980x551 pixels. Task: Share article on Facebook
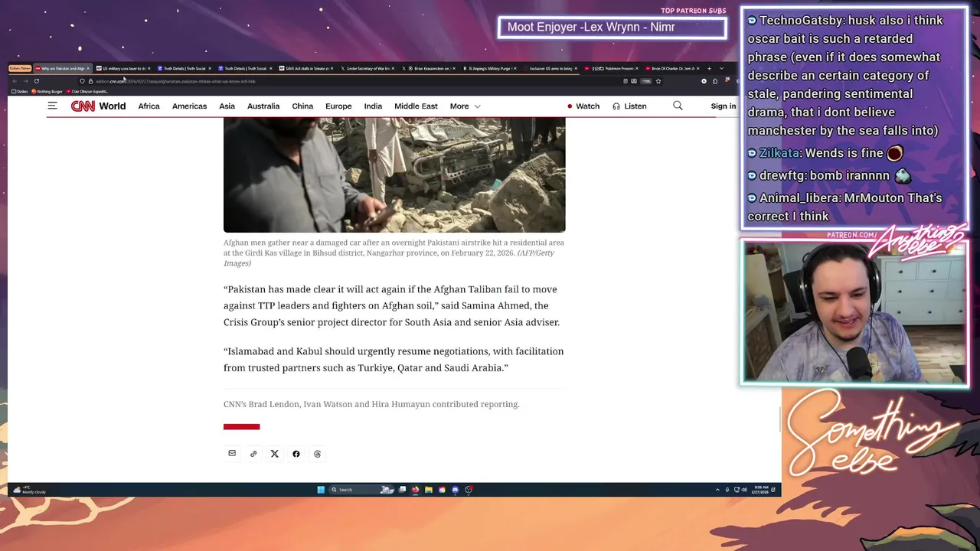[296, 454]
